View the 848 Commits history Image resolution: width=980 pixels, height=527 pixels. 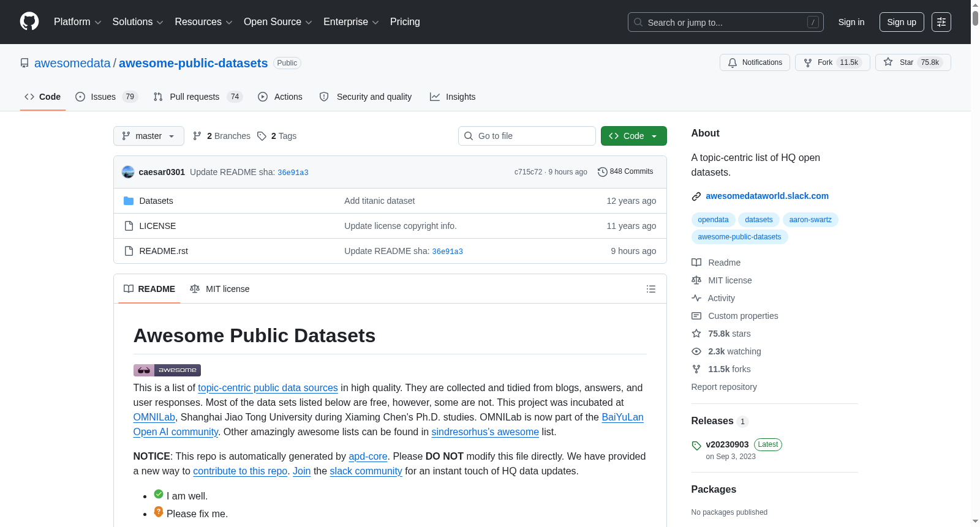[625, 171]
